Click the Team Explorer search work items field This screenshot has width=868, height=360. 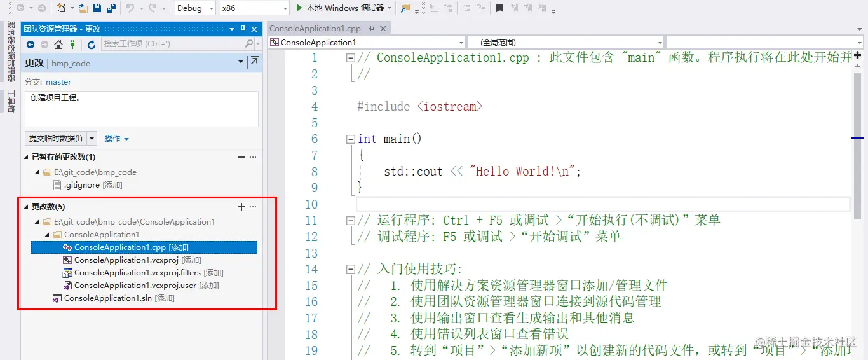coord(172,44)
